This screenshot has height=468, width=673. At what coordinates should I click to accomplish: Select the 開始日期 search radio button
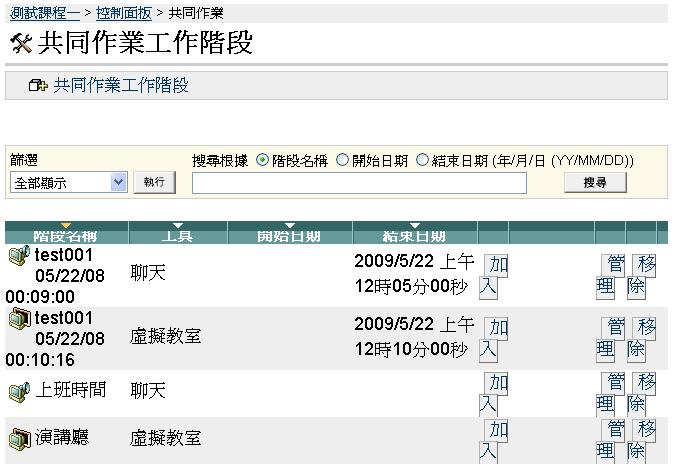342,160
